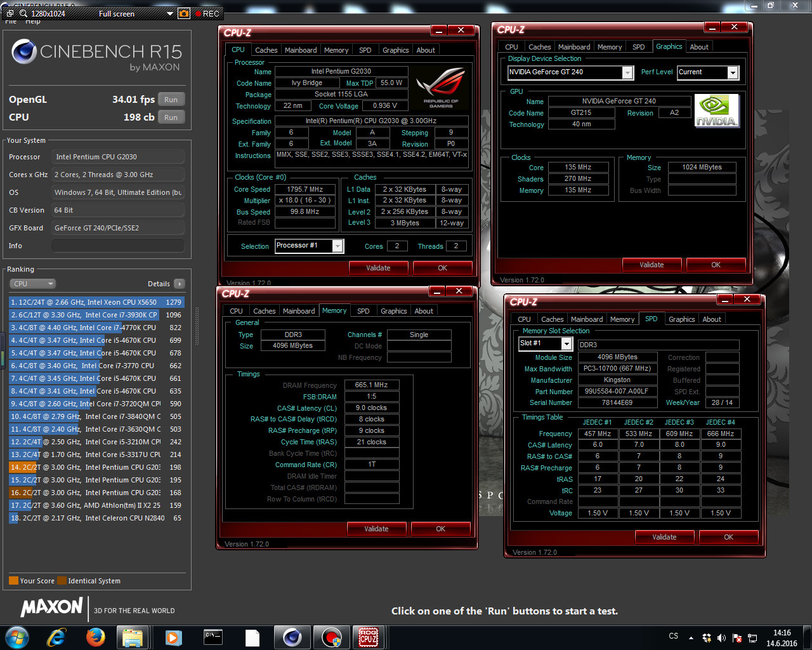
Task: Click Validate in the CPU-tab CPU-Z window
Action: pos(378,268)
